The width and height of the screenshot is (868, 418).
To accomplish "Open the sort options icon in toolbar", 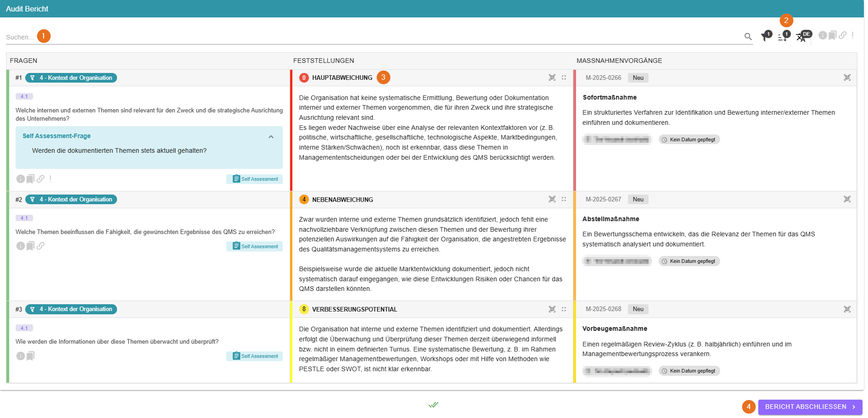I will point(782,38).
